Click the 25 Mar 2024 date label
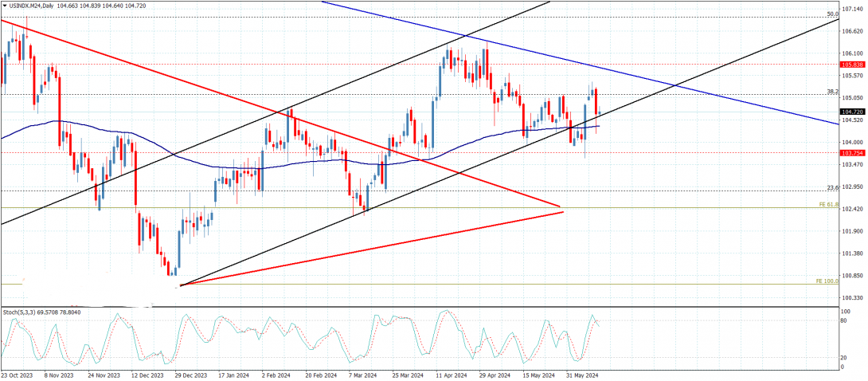Viewport: 868px width, 381px height. (x=409, y=375)
